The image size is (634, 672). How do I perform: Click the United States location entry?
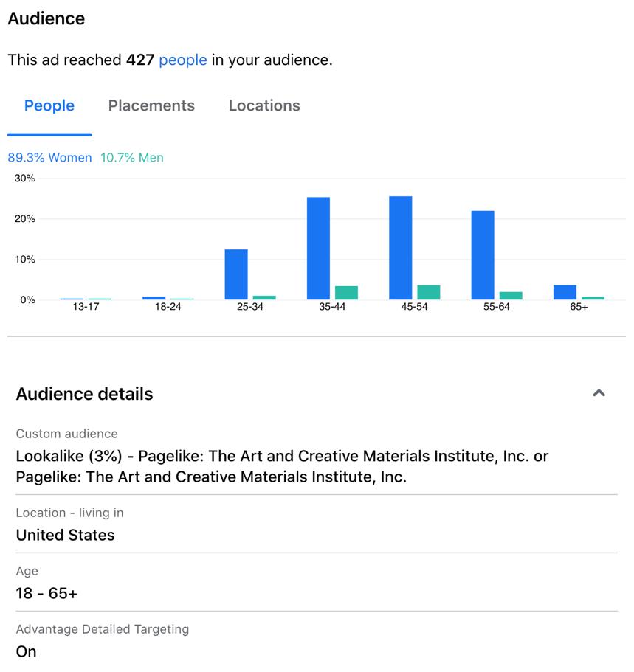[x=65, y=535]
